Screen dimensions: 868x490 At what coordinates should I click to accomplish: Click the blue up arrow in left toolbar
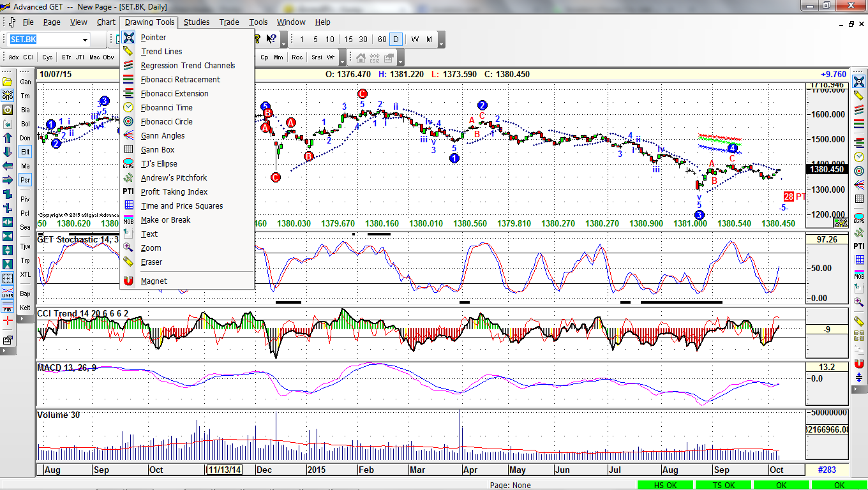point(8,138)
